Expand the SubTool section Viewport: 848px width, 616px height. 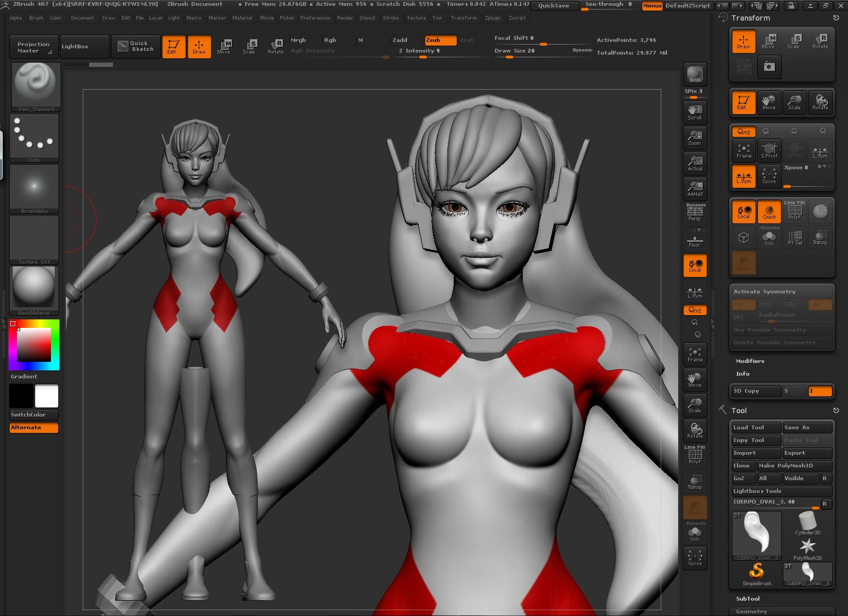coord(748,598)
